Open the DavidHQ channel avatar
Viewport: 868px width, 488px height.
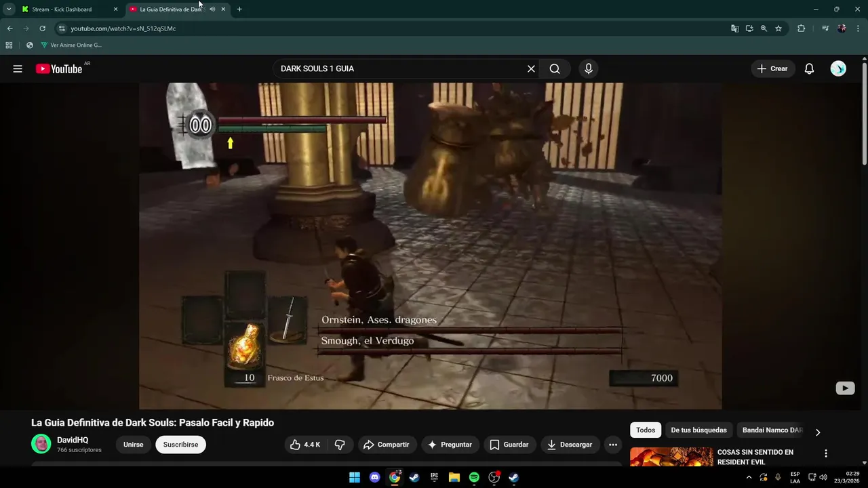point(41,444)
